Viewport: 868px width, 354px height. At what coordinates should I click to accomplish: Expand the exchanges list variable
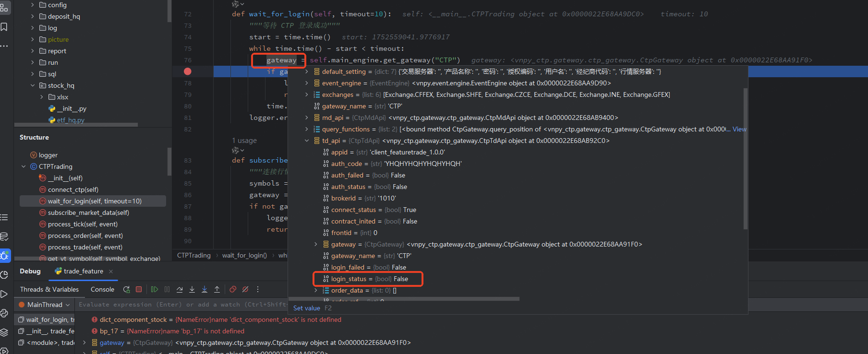coord(307,94)
